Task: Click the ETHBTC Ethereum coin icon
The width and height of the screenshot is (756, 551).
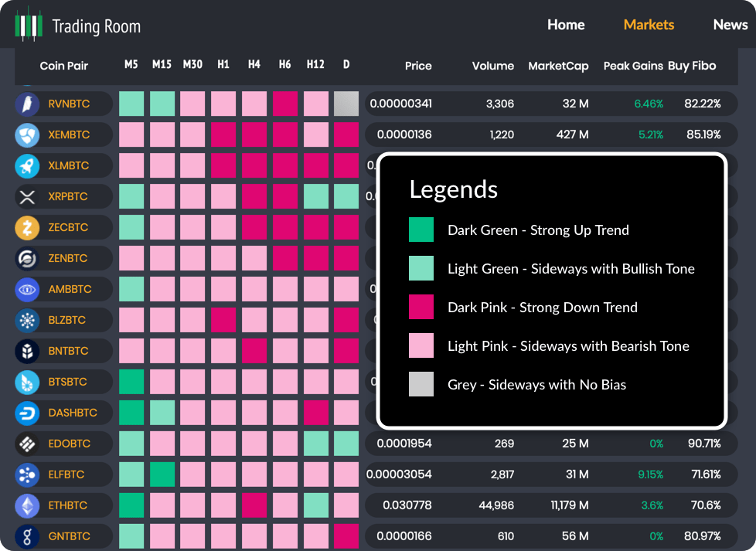Action: pos(27,505)
